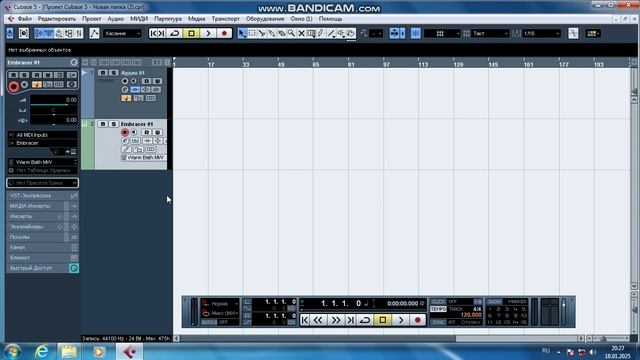Image resolution: width=640 pixels, height=360 pixels.
Task: Toggle record enable on Embracer 01 track row
Action: click(124, 132)
